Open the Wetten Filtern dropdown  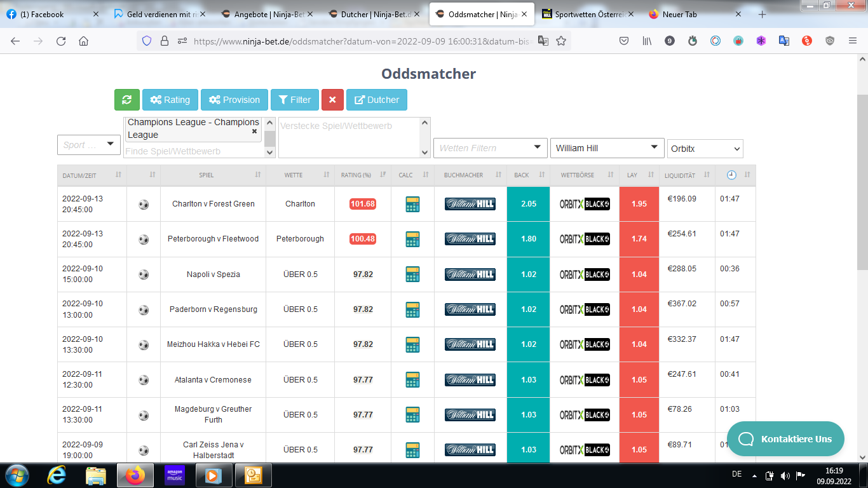(x=491, y=148)
